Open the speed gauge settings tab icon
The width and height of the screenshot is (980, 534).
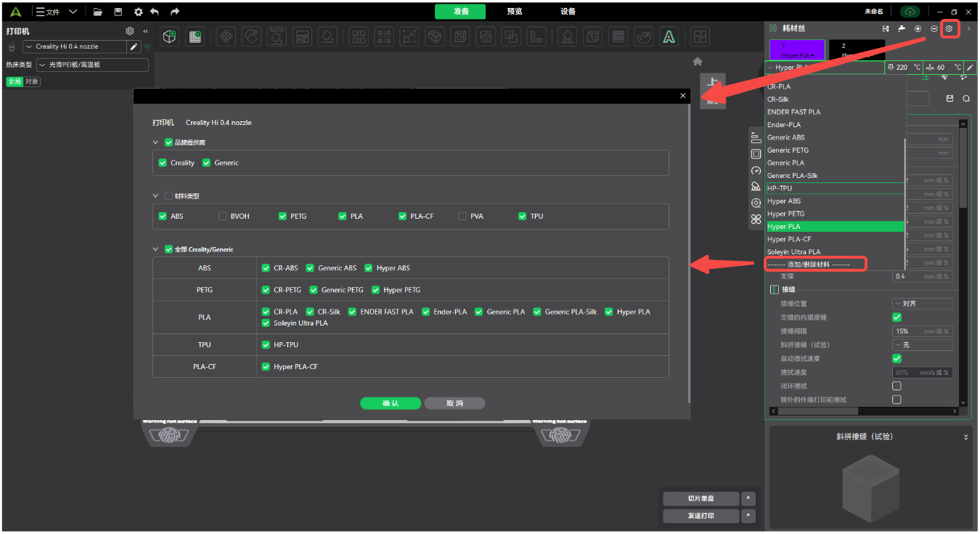(756, 171)
